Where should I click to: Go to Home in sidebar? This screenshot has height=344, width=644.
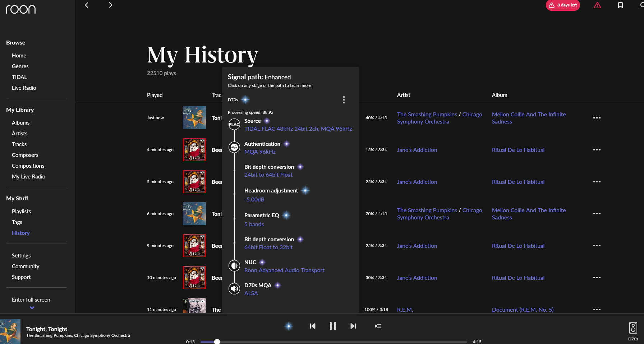click(19, 56)
